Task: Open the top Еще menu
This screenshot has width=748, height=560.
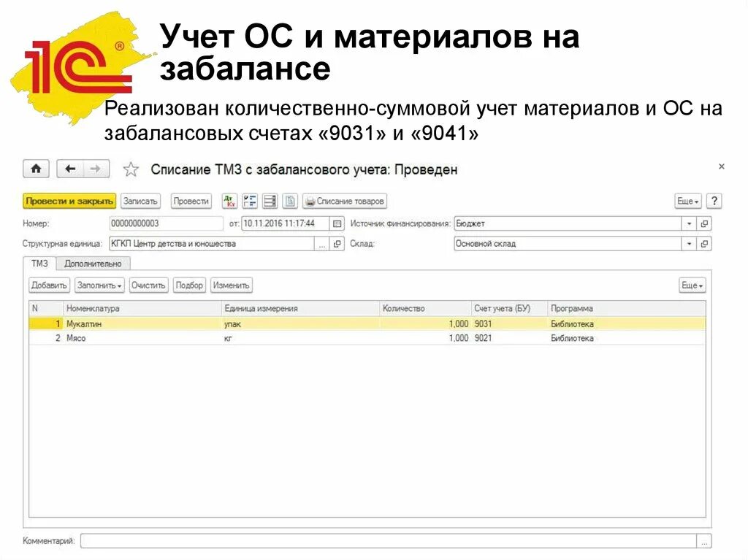Action: (x=688, y=202)
